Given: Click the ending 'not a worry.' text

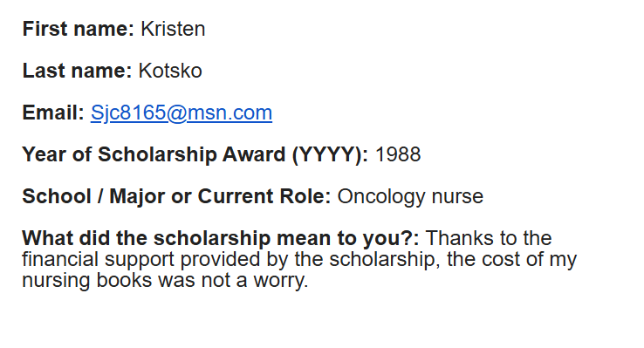Looking at the screenshot, I should pos(255,281).
